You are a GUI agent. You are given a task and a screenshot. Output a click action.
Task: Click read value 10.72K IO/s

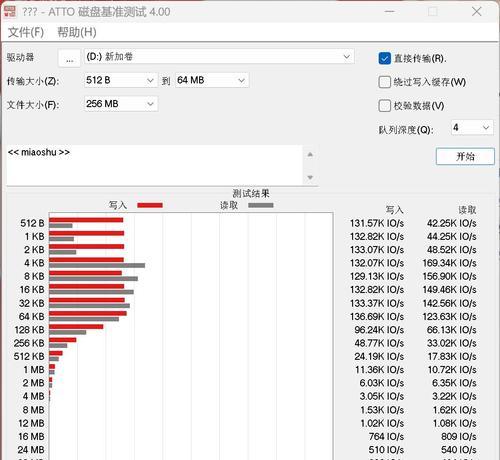pyautogui.click(x=452, y=370)
